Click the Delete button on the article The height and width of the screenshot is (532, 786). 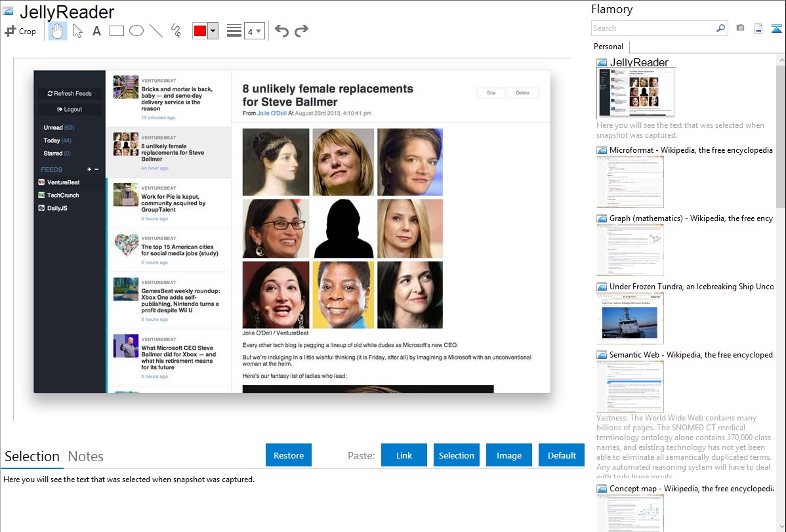(522, 92)
